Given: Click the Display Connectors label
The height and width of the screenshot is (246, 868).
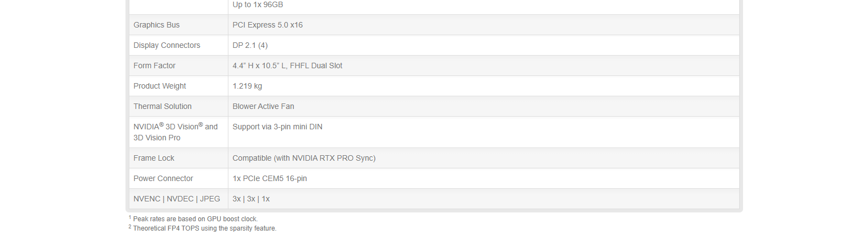Looking at the screenshot, I should tap(167, 45).
